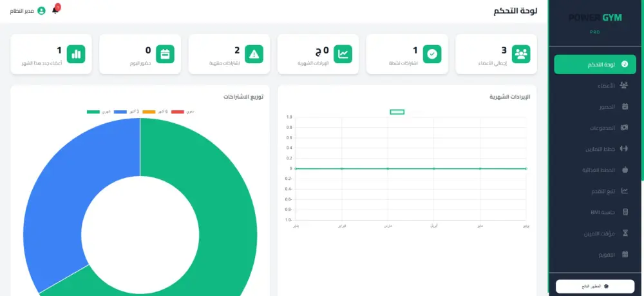Open the notifications bell icon
Image resolution: width=644 pixels, height=296 pixels.
point(55,10)
